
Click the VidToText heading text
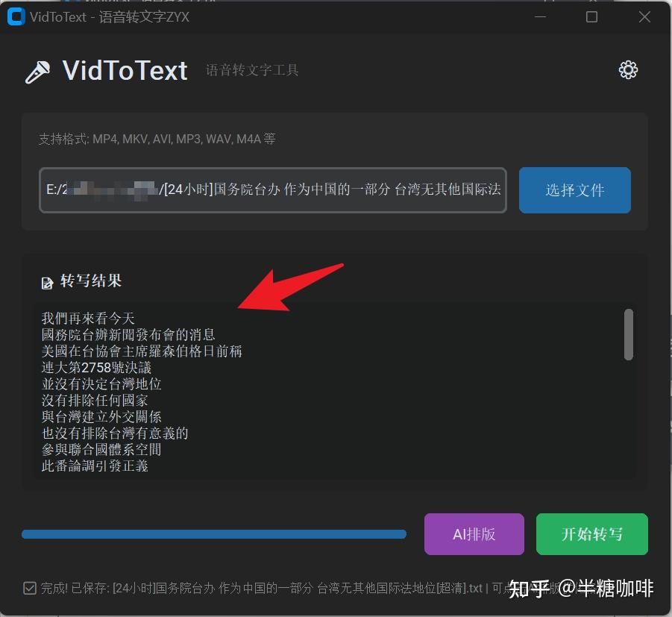click(125, 71)
